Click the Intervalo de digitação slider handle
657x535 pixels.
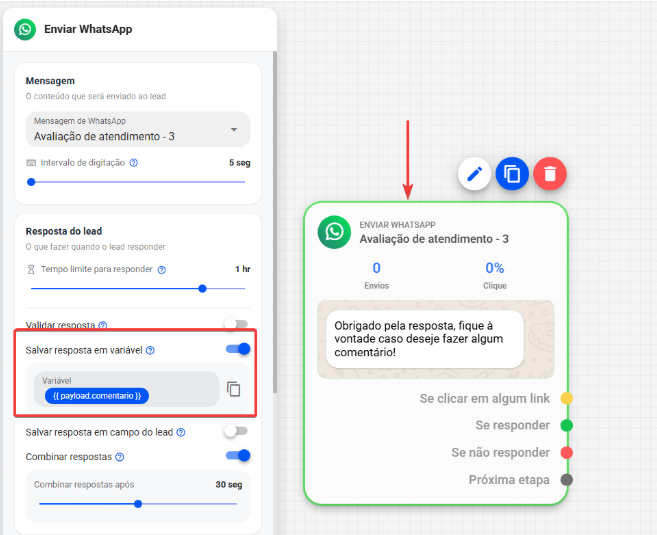click(x=31, y=182)
